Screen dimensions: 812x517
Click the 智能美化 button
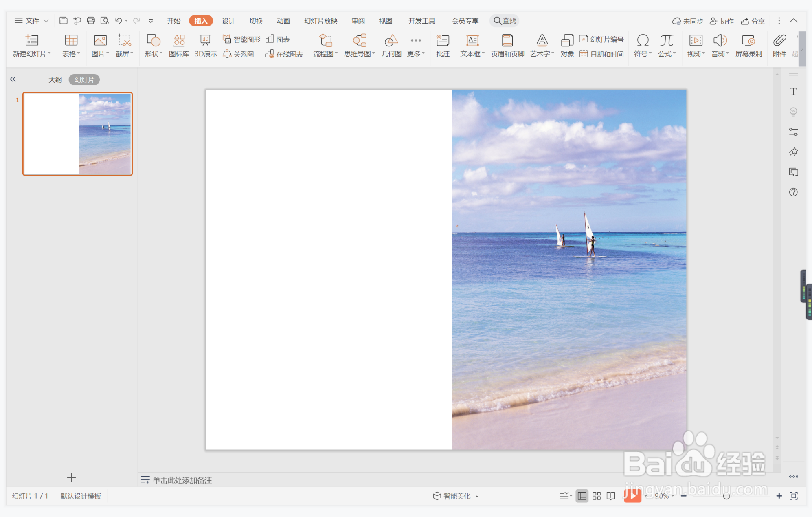pyautogui.click(x=456, y=496)
